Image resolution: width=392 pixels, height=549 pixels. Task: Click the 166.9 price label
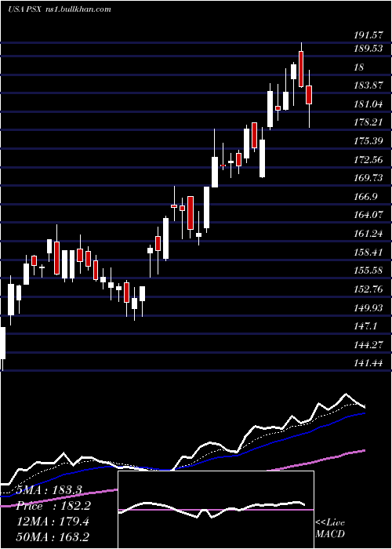366,196
